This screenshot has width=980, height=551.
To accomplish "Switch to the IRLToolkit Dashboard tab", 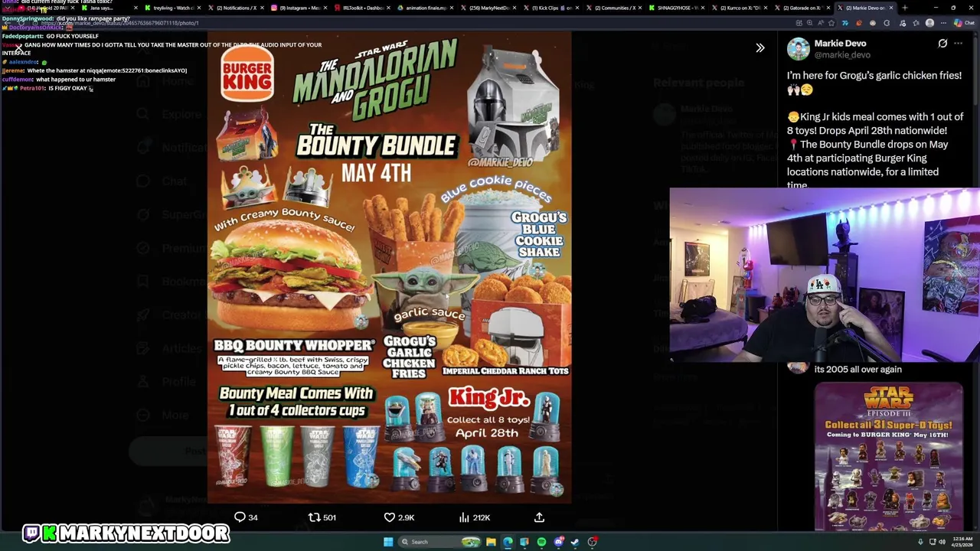I will pyautogui.click(x=362, y=8).
